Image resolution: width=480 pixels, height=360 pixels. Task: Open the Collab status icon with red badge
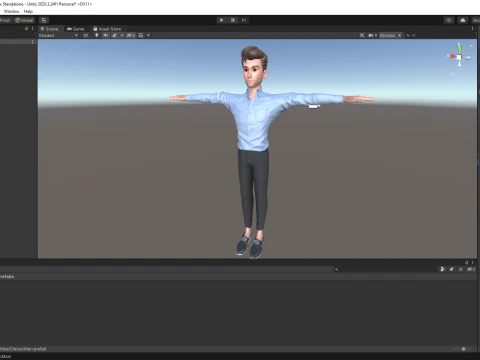449,20
